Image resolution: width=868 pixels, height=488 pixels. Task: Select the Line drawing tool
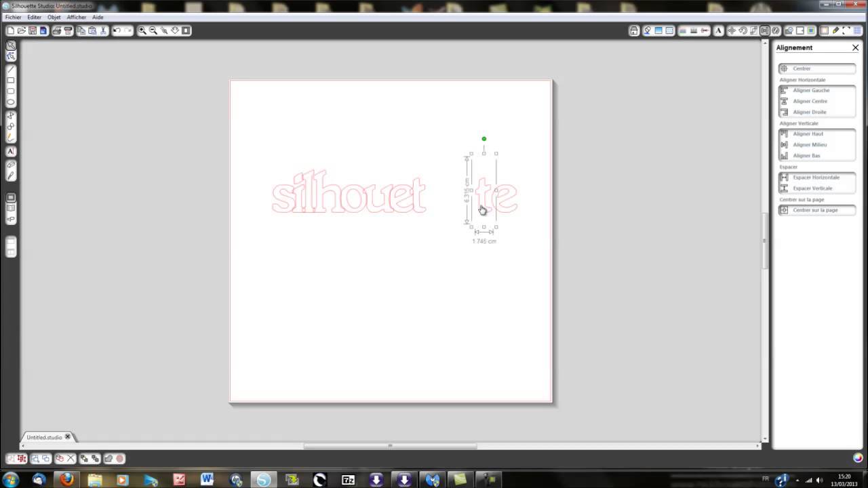[x=11, y=69]
